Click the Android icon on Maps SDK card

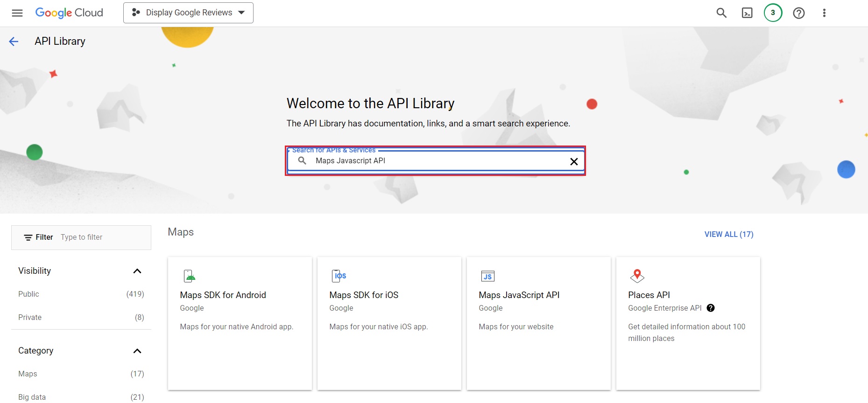pyautogui.click(x=189, y=276)
